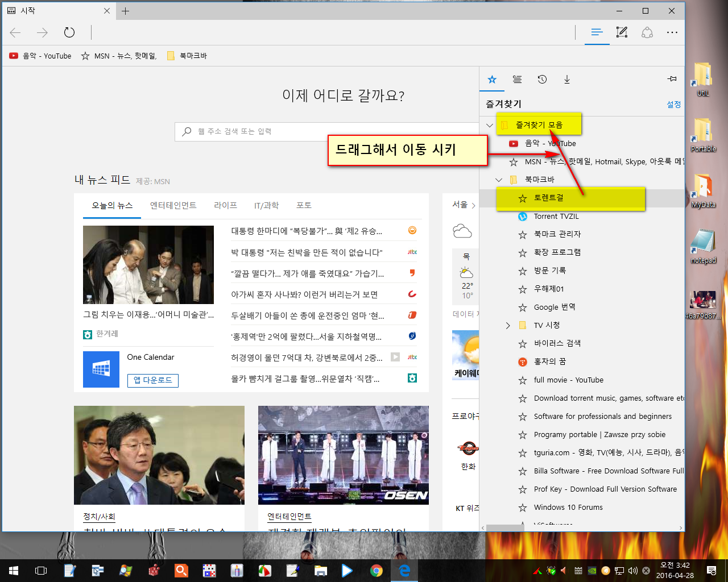This screenshot has height=582, width=728.
Task: Click the Edge icon in taskbar
Action: 404,571
